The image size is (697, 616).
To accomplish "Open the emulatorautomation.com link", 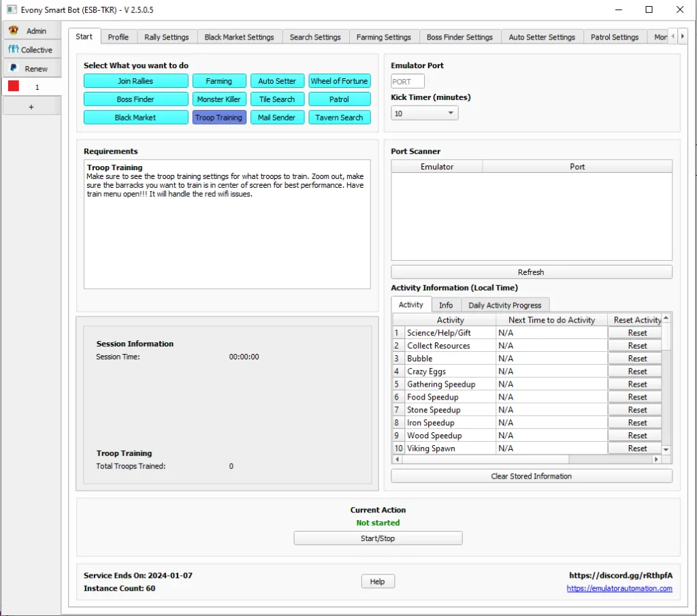I will tap(619, 589).
